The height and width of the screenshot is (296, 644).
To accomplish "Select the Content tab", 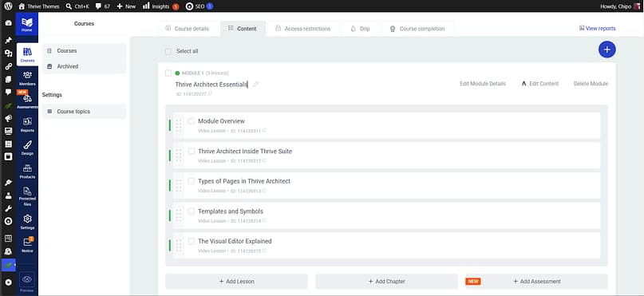I will 243,29.
